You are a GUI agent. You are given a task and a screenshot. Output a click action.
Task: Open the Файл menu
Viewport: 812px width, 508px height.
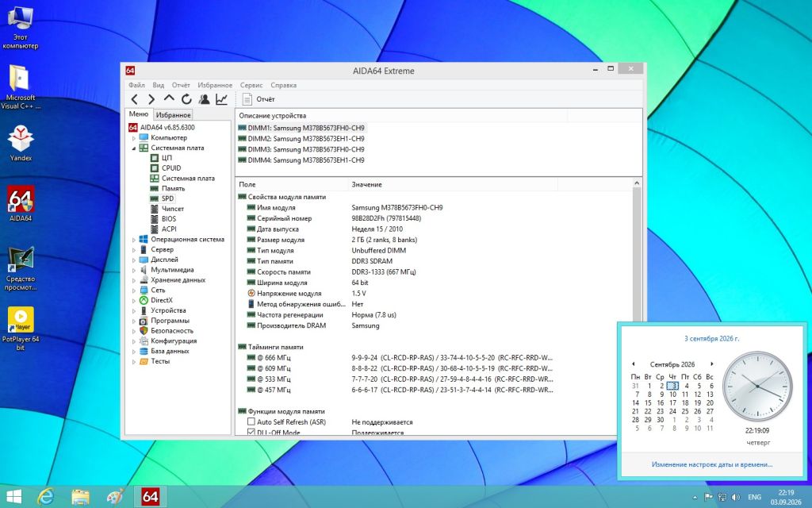(136, 85)
